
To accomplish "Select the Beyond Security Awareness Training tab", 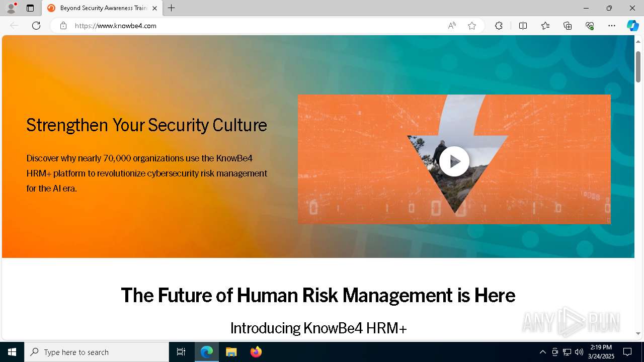I will pyautogui.click(x=102, y=8).
